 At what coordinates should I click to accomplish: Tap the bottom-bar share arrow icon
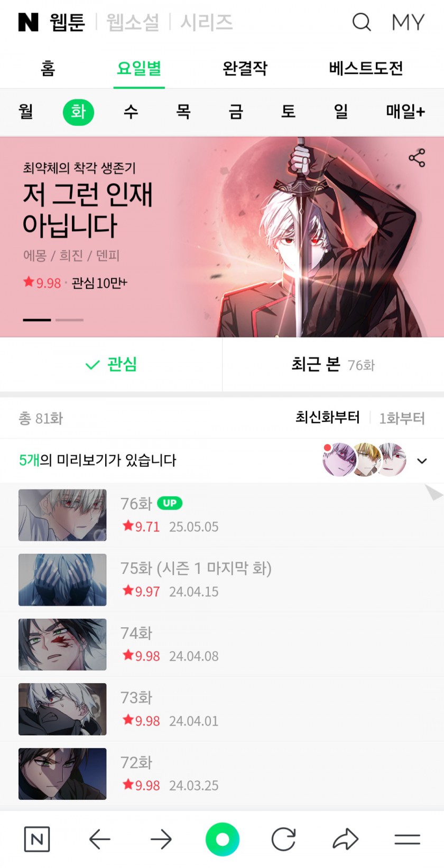tap(345, 839)
